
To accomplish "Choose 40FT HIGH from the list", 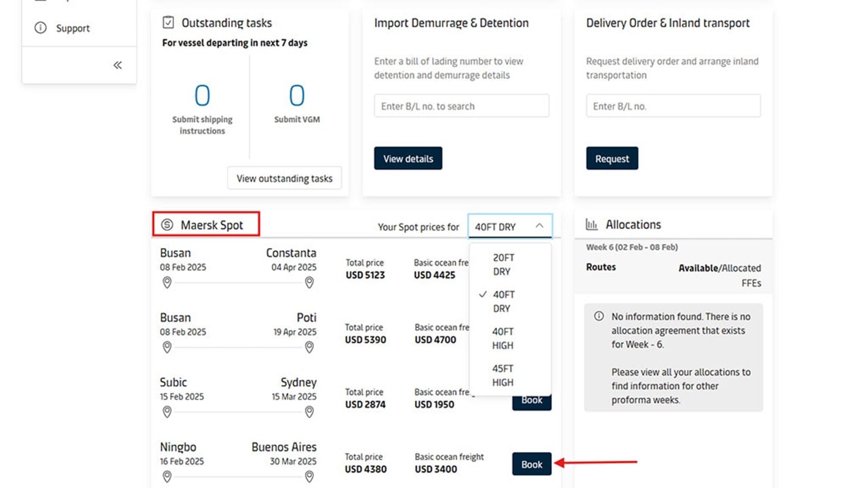I will [x=502, y=338].
